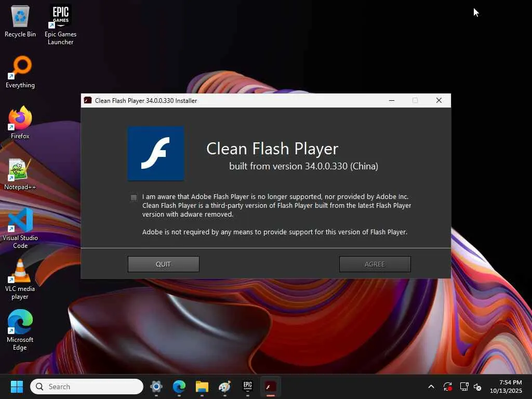The image size is (532, 399).
Task: Select the VLC media player desktop shortcut
Action: (x=20, y=279)
